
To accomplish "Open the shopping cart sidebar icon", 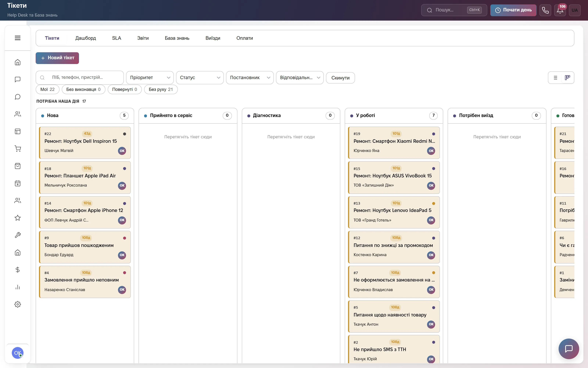I will coord(17,149).
